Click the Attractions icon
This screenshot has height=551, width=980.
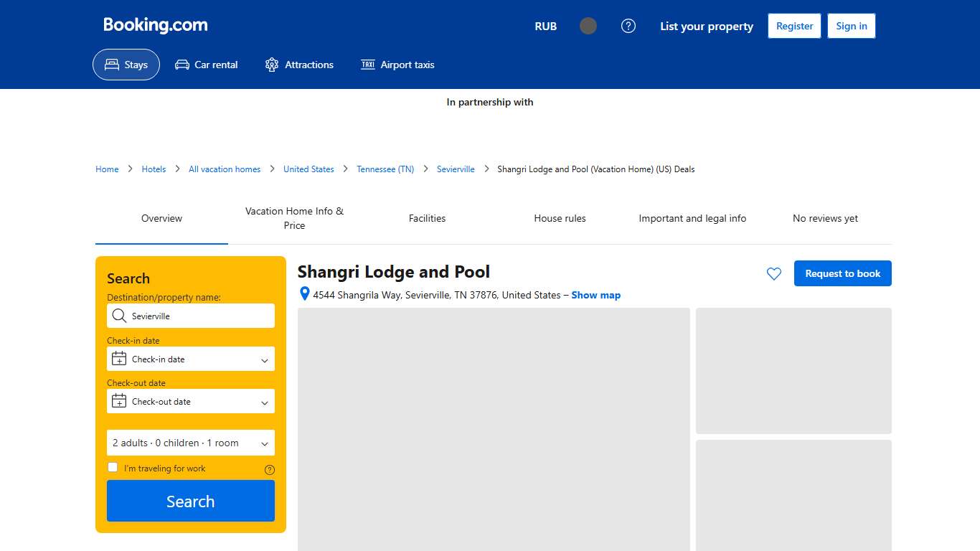tap(271, 65)
